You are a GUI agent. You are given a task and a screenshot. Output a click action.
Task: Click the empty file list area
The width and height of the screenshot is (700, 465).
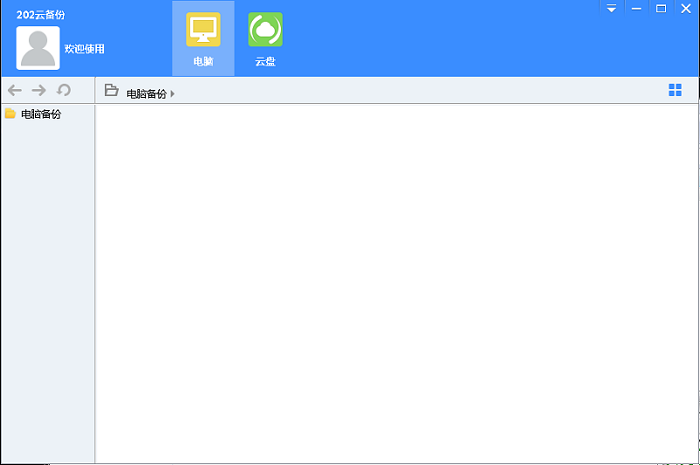pyautogui.click(x=396, y=280)
